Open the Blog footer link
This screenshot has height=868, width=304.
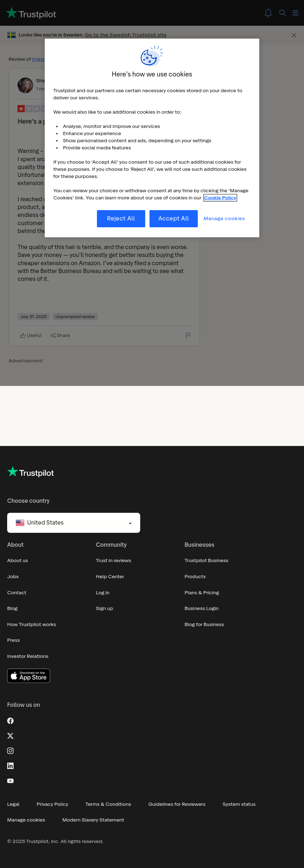(x=13, y=609)
